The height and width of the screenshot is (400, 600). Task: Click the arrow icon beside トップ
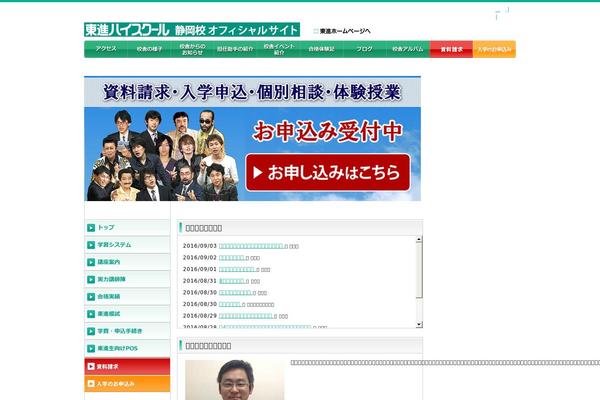pos(91,228)
